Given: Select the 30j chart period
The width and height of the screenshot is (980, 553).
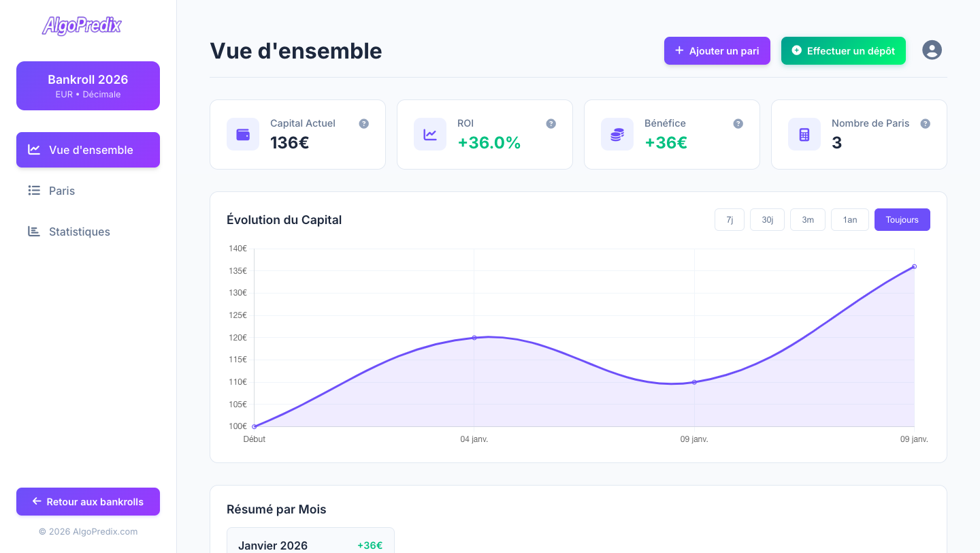Looking at the screenshot, I should [x=767, y=220].
